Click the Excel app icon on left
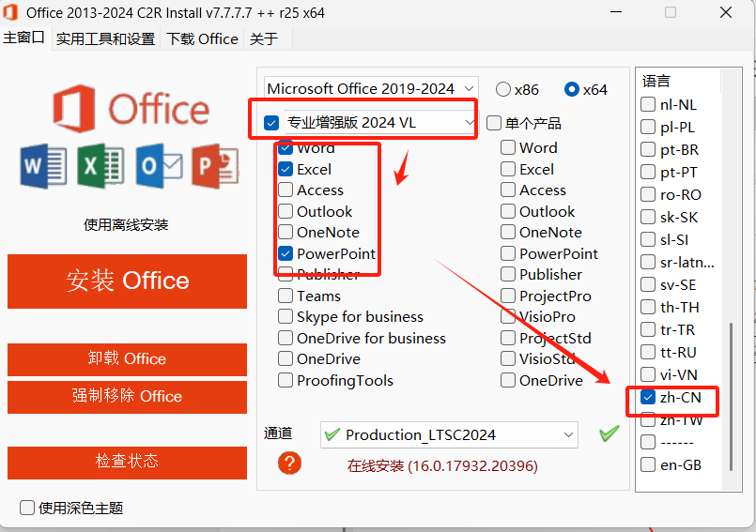Viewport: 756px width, 532px height. (x=100, y=166)
